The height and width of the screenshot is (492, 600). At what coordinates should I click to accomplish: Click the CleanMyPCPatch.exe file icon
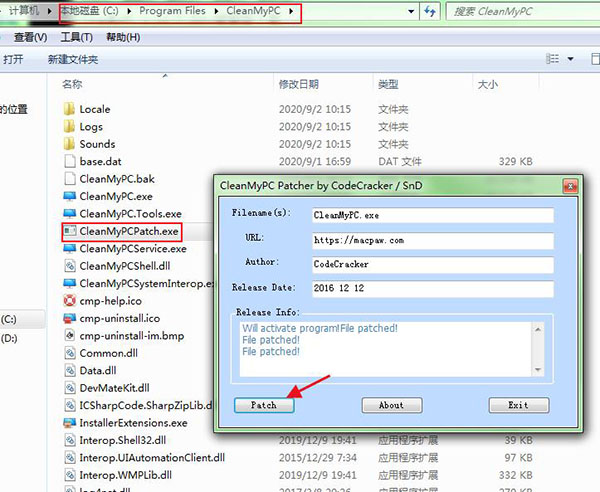(x=68, y=231)
